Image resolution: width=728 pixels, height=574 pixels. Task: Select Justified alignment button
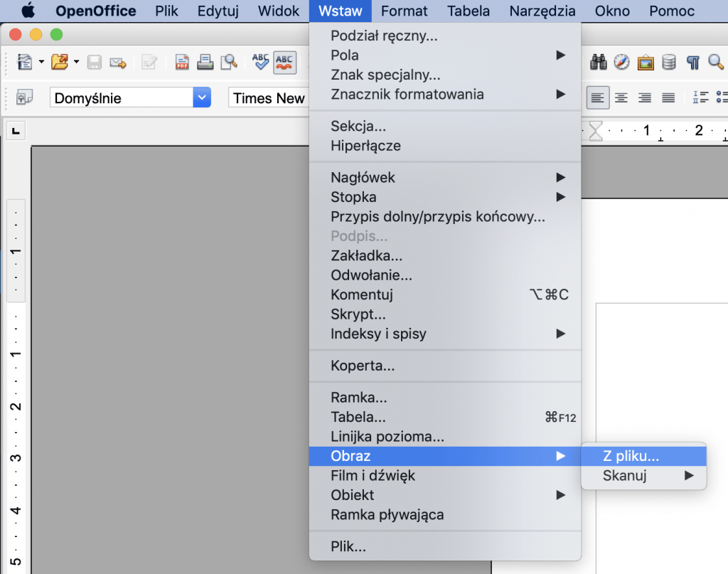coord(668,97)
